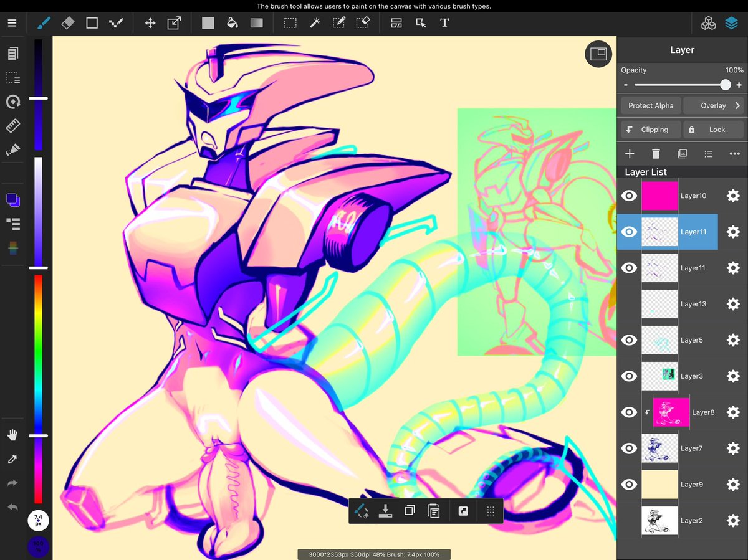Select the Eraser tool
The height and width of the screenshot is (560, 748).
[x=68, y=23]
